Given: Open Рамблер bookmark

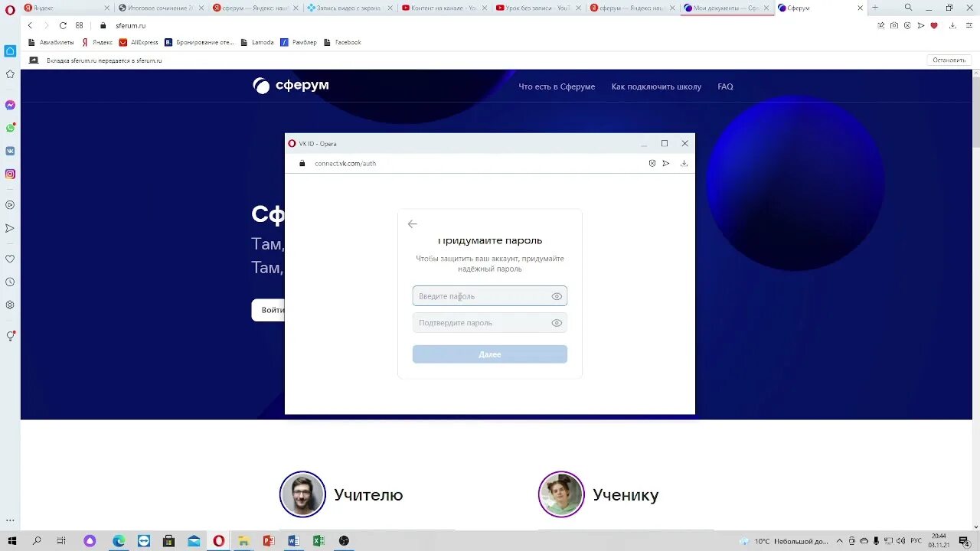Looking at the screenshot, I should click(x=299, y=42).
